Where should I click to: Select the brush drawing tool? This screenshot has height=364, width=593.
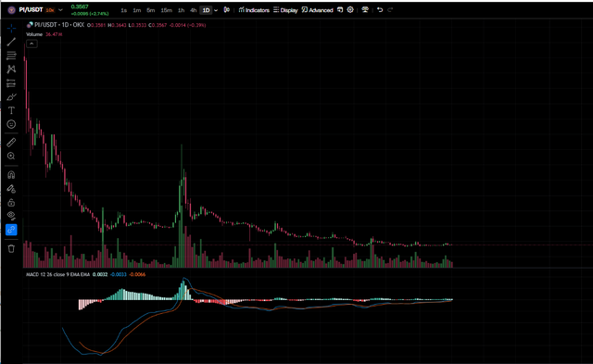(11, 96)
